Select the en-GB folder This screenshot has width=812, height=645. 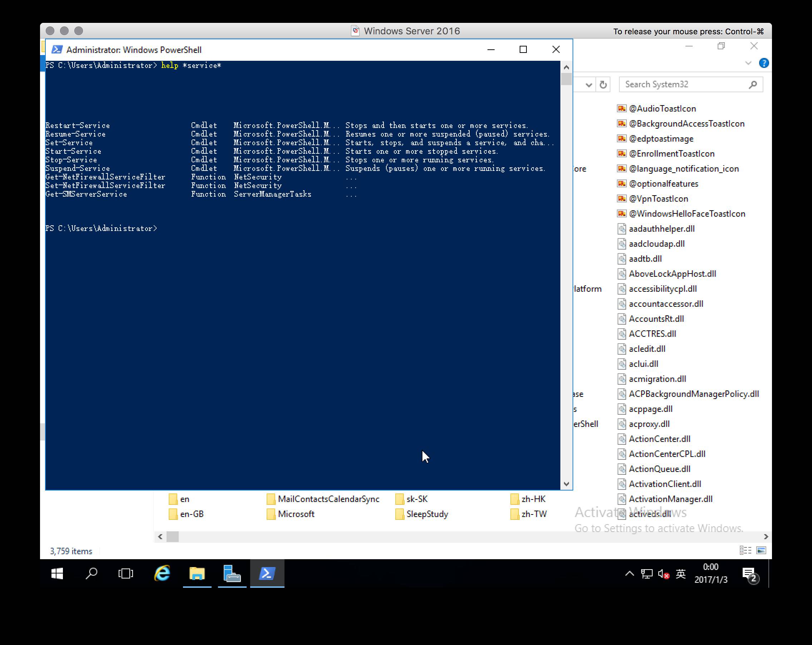coord(187,514)
